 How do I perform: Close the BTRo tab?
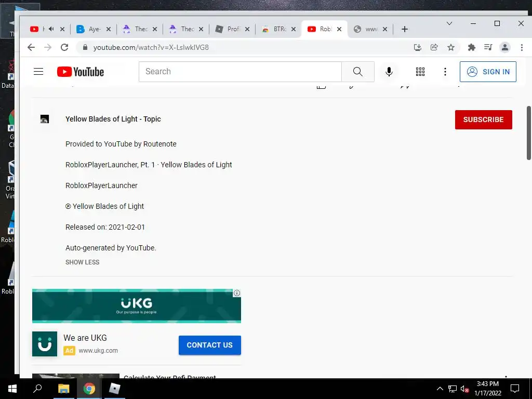[294, 29]
